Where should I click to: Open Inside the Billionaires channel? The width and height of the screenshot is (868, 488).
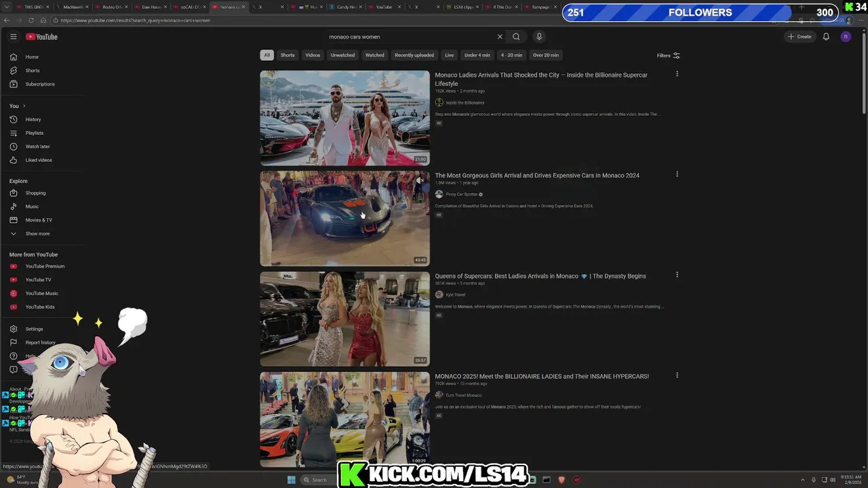click(x=465, y=103)
